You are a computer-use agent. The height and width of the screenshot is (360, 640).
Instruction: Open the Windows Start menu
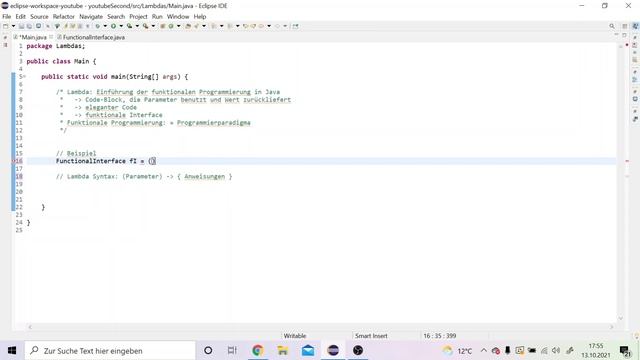(12, 351)
